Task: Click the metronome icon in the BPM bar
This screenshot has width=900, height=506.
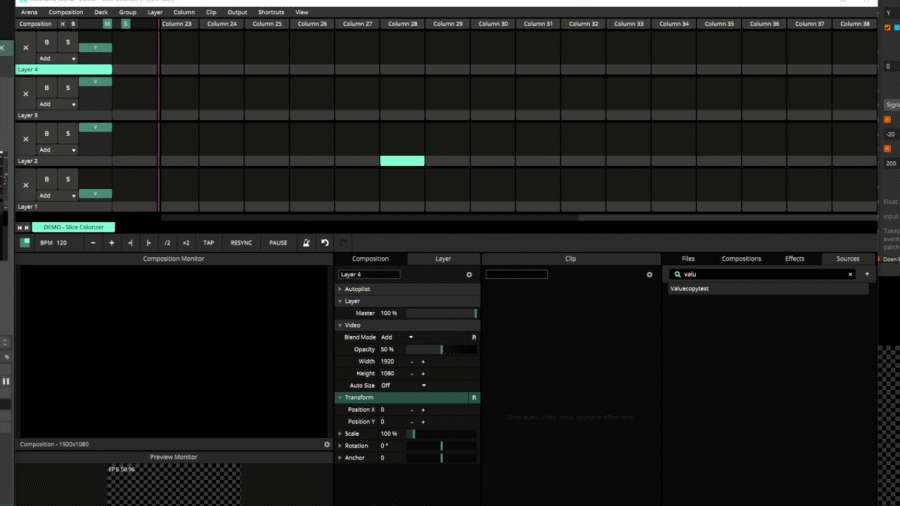Action: (x=306, y=243)
